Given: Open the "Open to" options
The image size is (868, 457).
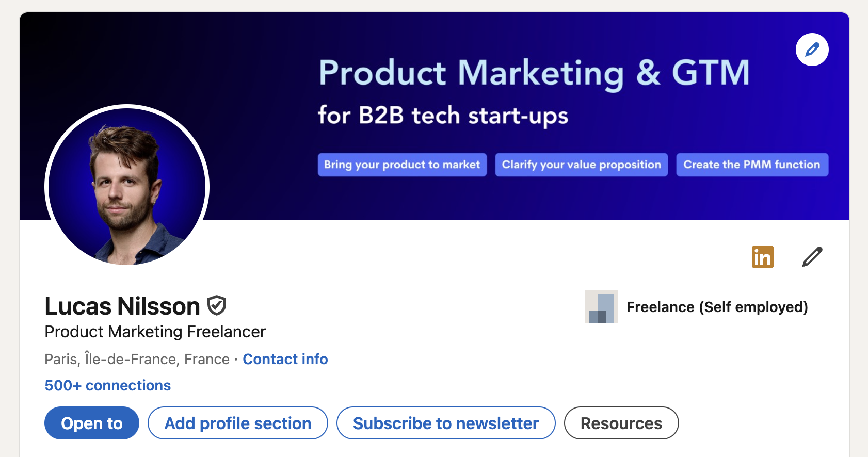Looking at the screenshot, I should [91, 423].
